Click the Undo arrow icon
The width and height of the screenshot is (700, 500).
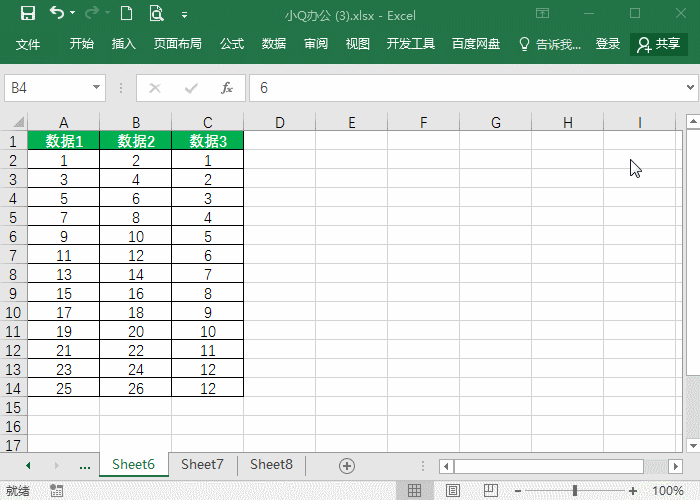tap(57, 12)
